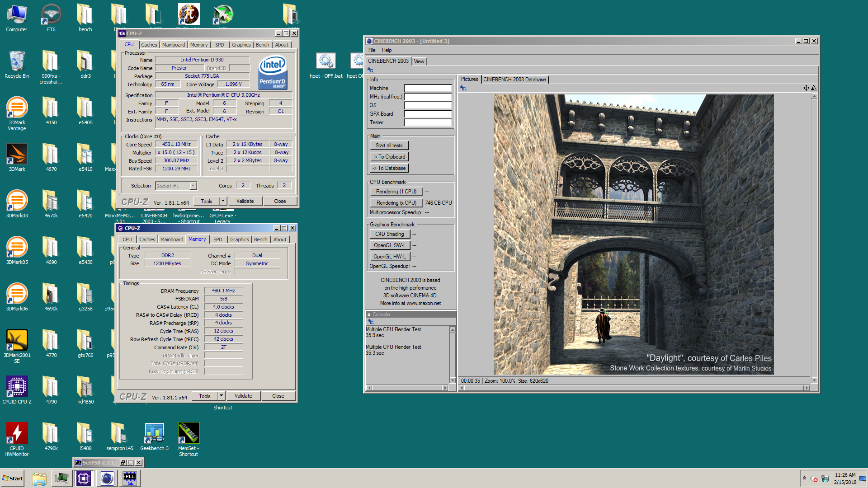Open the Recycle Bin
This screenshot has width=868, height=488.
click(17, 64)
